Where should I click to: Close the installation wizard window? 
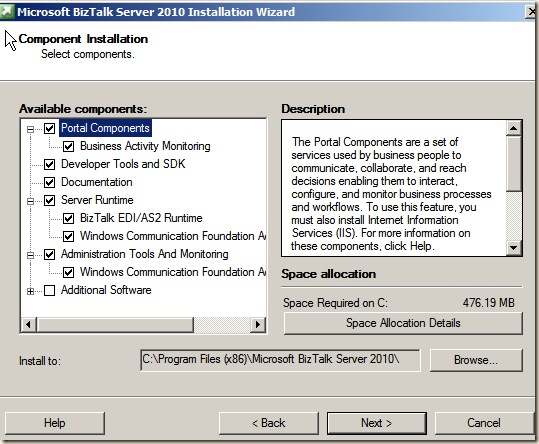(531, 12)
